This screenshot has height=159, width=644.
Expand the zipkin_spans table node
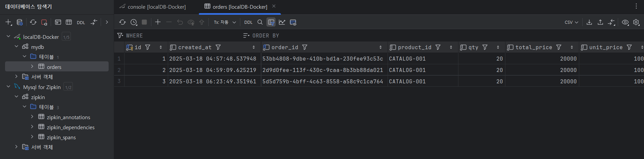[x=32, y=137]
